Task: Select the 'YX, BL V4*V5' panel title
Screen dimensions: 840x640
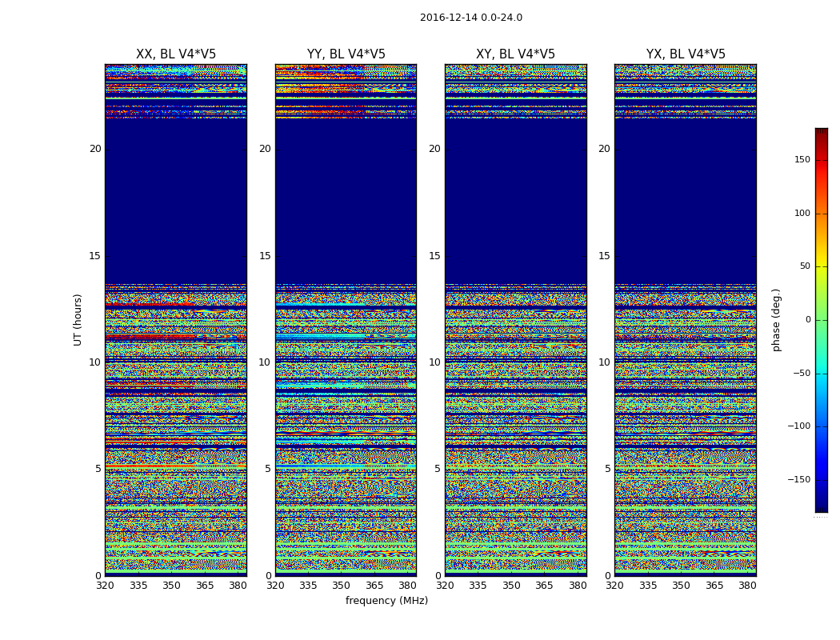Action: [685, 54]
